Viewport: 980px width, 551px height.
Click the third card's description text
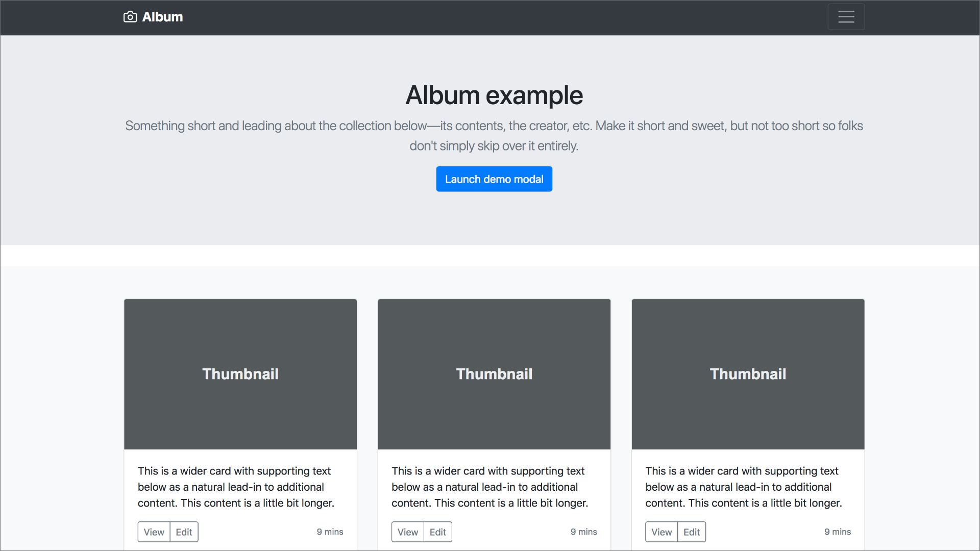[743, 487]
